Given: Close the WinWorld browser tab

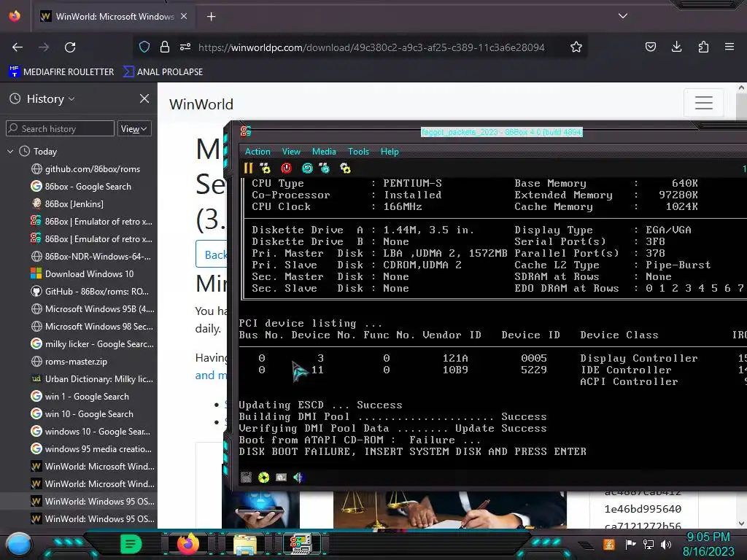Looking at the screenshot, I should click(x=184, y=16).
